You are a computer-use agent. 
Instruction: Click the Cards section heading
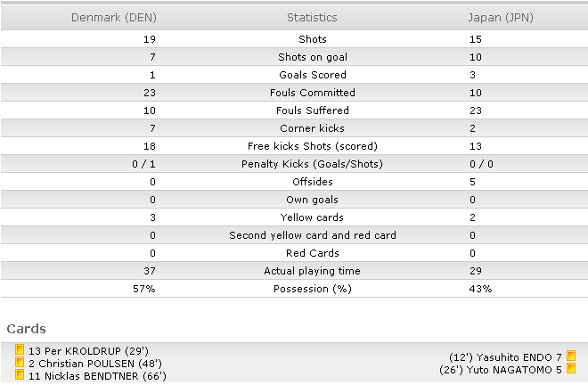click(26, 329)
